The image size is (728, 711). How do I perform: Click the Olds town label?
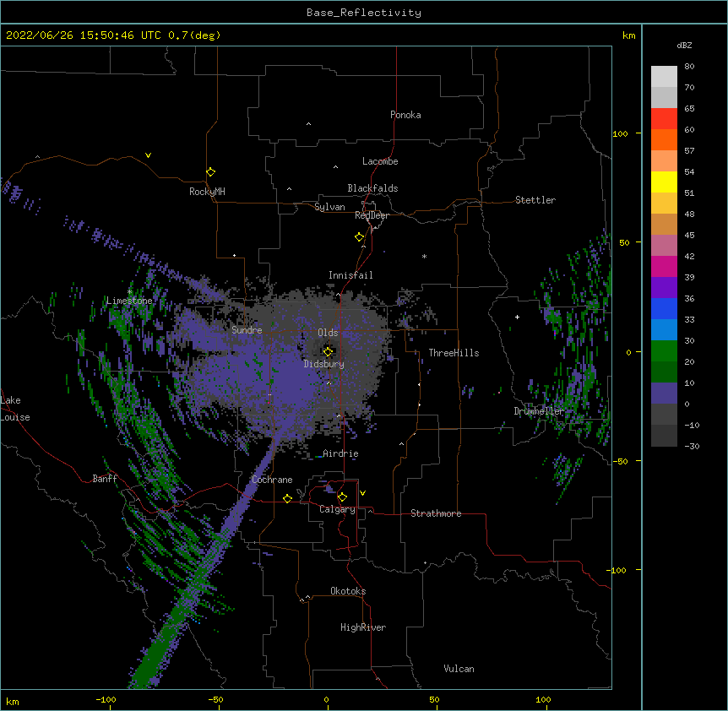(x=328, y=333)
